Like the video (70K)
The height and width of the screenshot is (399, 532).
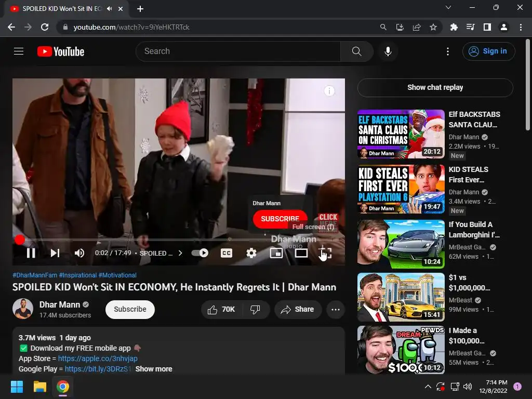click(221, 310)
